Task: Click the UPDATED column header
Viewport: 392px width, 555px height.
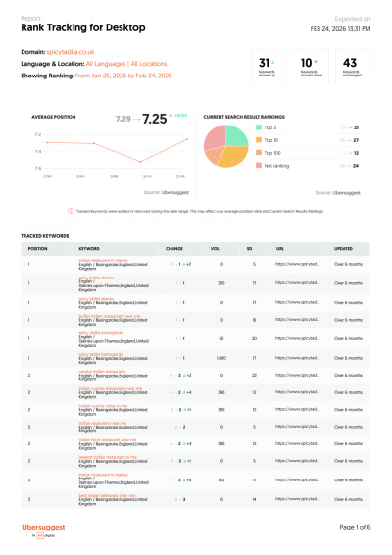Action: (344, 249)
